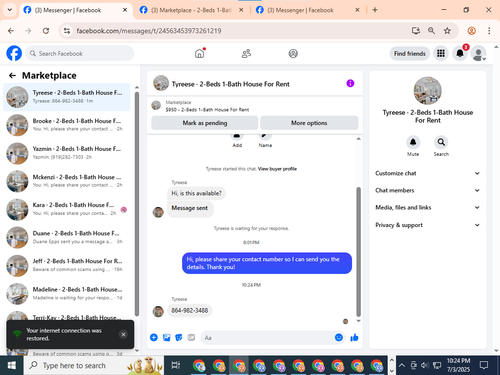This screenshot has width=500, height=375.
Task: Click the taskbar clock showing 10:24 PM
Action: coord(458,365)
